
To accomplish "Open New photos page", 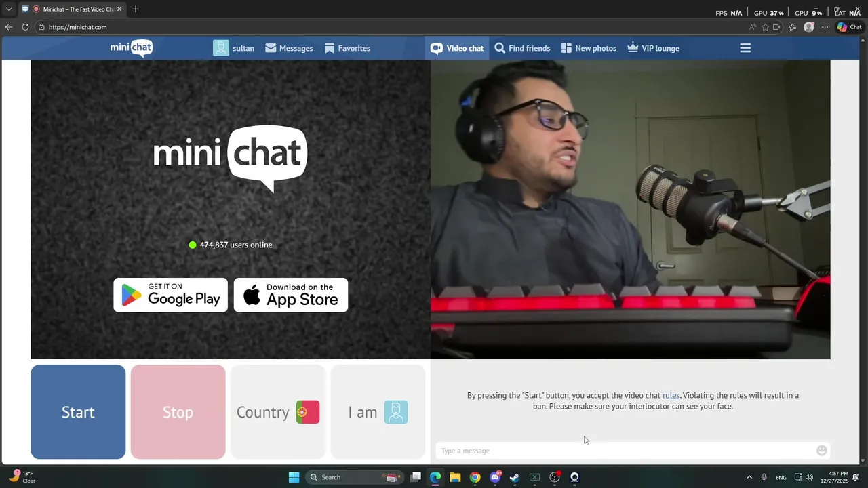I will [589, 48].
